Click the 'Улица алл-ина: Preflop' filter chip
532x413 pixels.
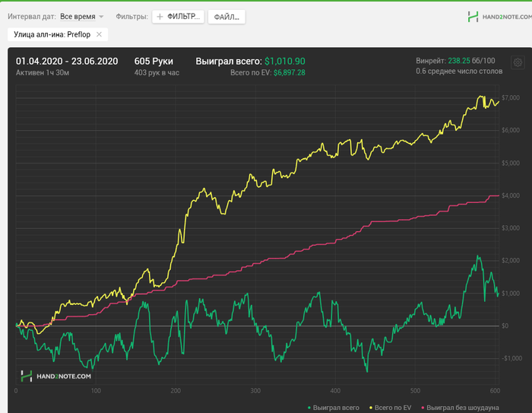[x=58, y=34]
